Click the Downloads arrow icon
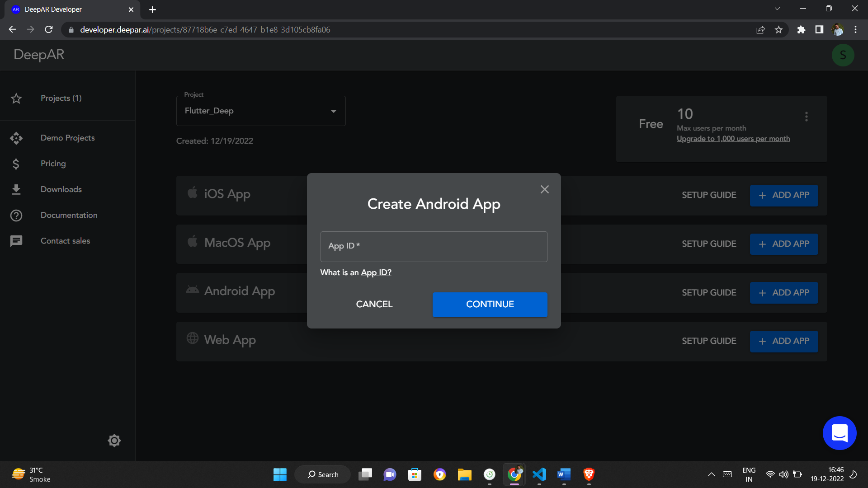868x488 pixels. click(16, 189)
